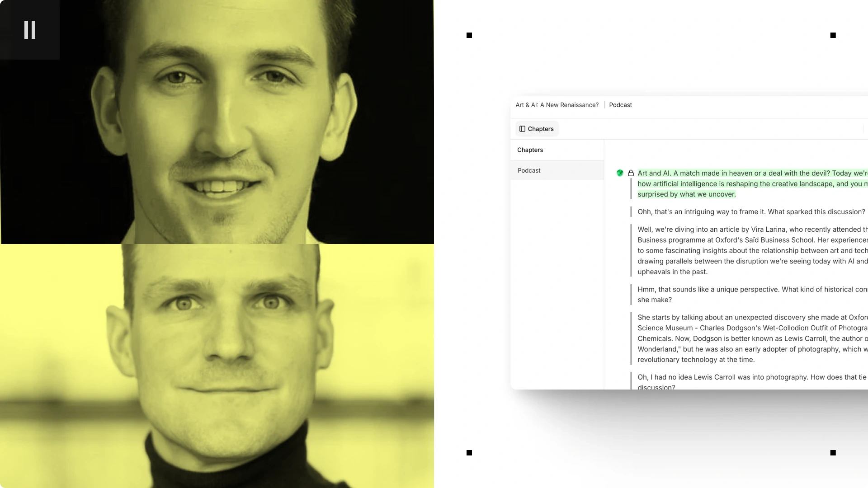Click the top-right black corner handle
Viewport: 868px width, 488px height.
click(833, 35)
